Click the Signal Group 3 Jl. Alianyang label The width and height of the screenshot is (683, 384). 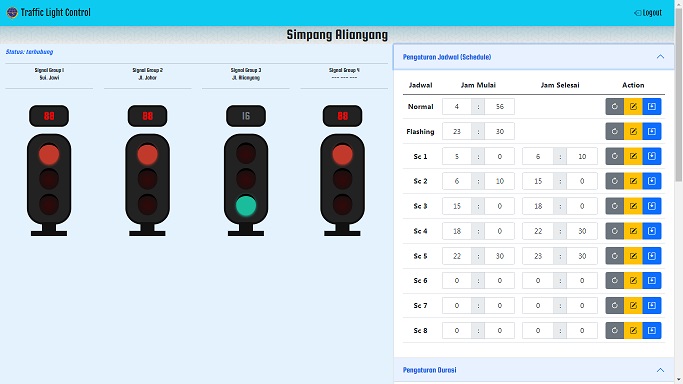pos(246,78)
